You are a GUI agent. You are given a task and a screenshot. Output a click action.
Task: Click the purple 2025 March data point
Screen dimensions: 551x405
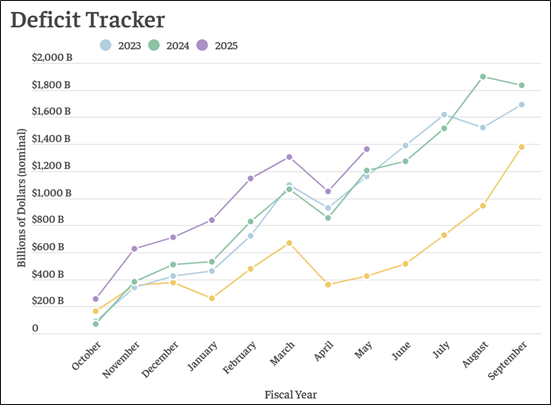(x=289, y=157)
